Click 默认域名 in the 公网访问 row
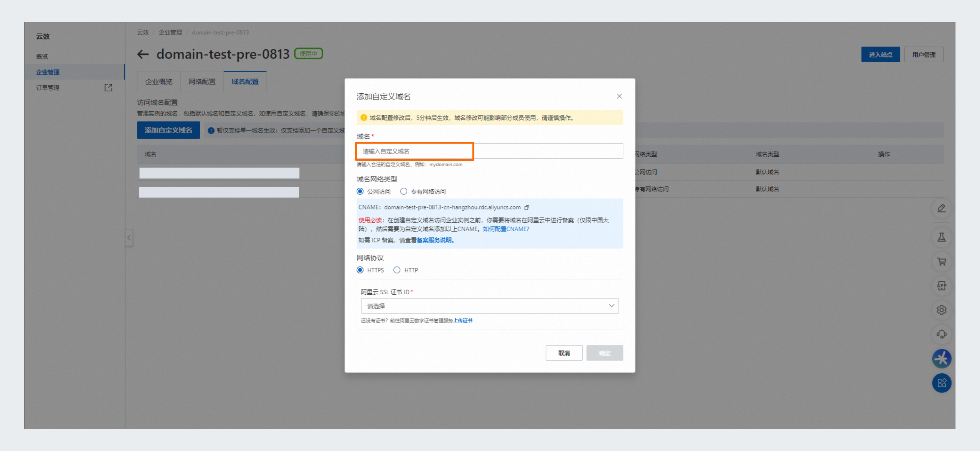This screenshot has height=451, width=980. 767,172
